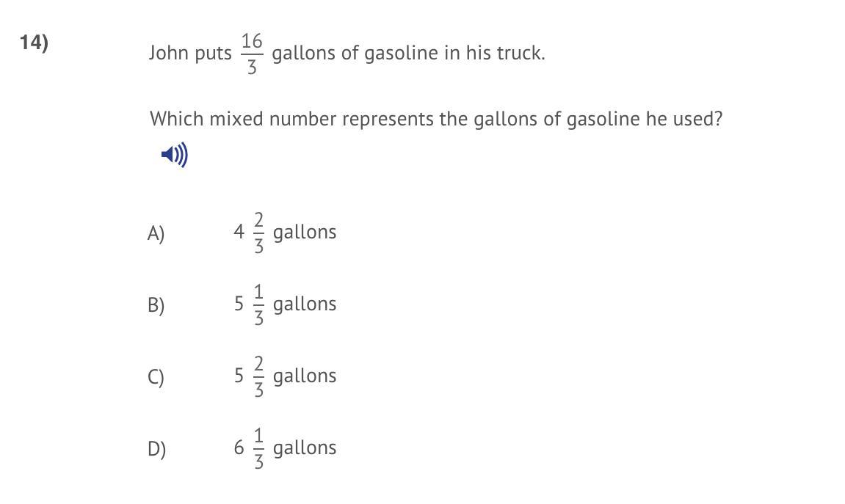Click the 16/3 fraction in the prompt
845x504 pixels.
[252, 54]
